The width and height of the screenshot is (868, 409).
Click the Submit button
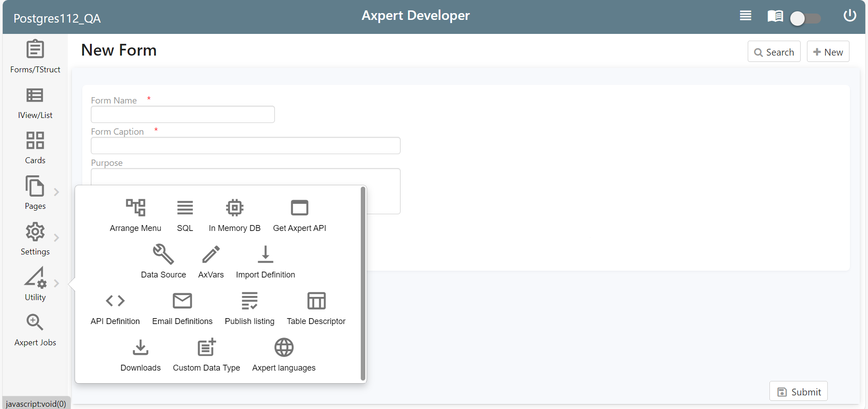(x=798, y=391)
